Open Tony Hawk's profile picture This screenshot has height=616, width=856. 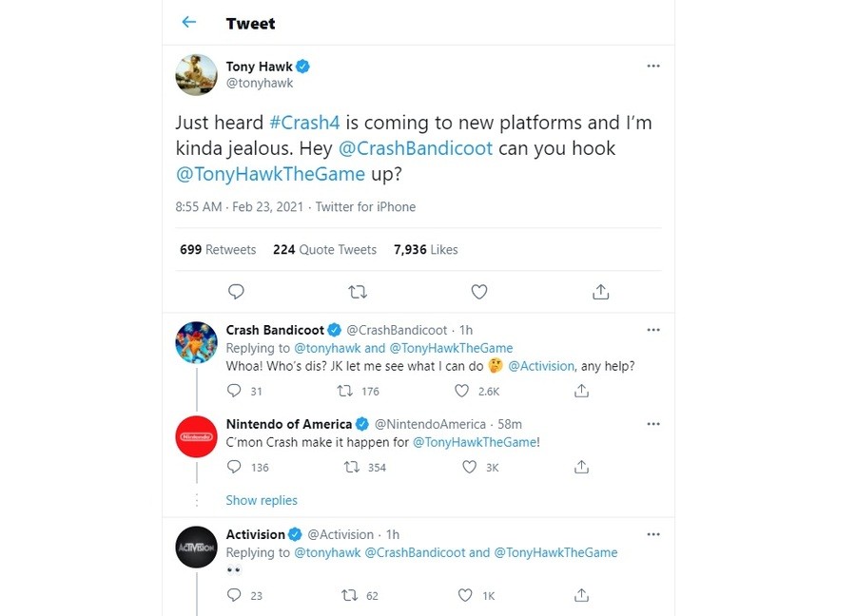coord(197,74)
